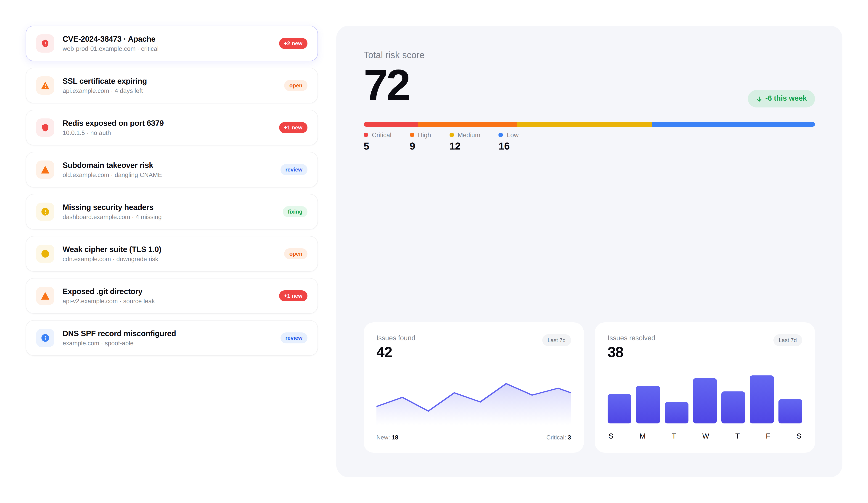Click the Last 7d chip on Issues found

(x=556, y=340)
